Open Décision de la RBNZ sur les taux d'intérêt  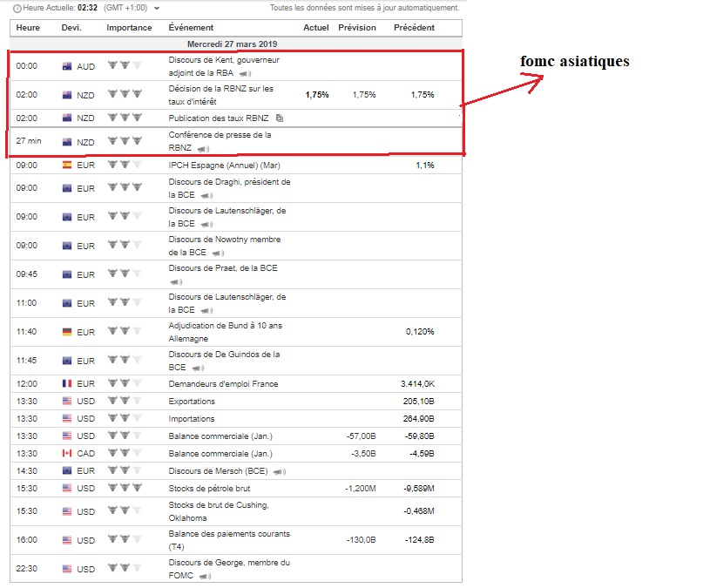(x=221, y=95)
